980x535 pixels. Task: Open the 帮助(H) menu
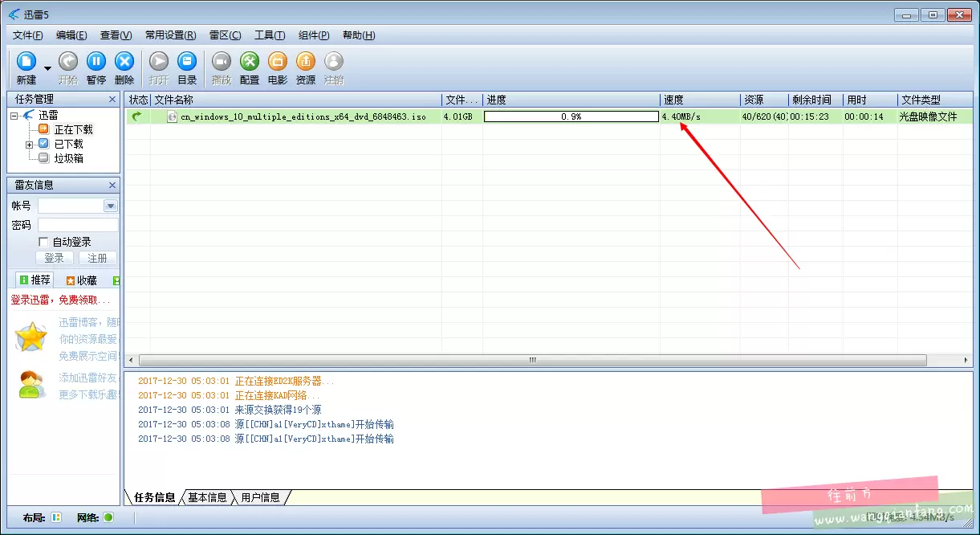tap(359, 35)
